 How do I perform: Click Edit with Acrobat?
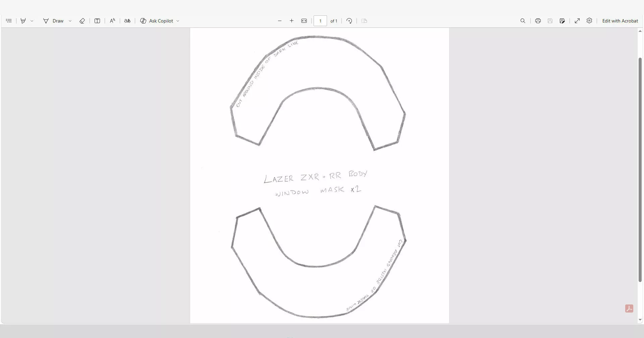[x=620, y=21]
